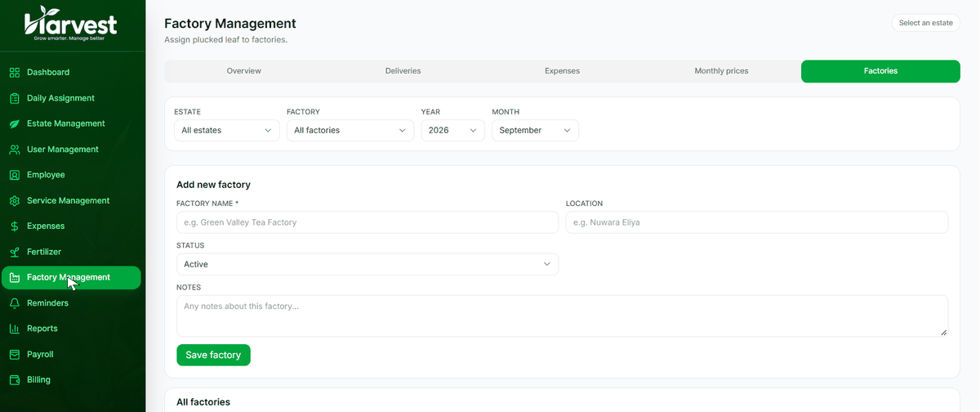The width and height of the screenshot is (980, 412).
Task: Click the Reminders bell icon
Action: [x=15, y=303]
